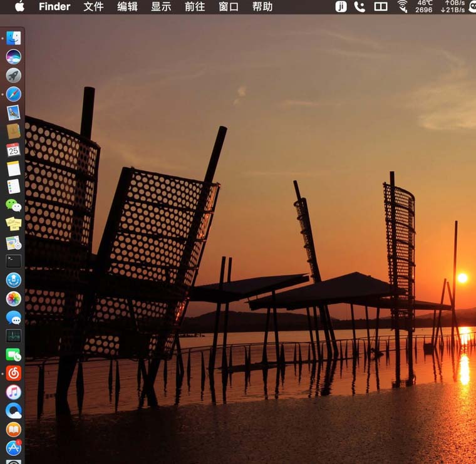476x464 pixels.
Task: Click the Wi-Fi status icon
Action: (402, 7)
